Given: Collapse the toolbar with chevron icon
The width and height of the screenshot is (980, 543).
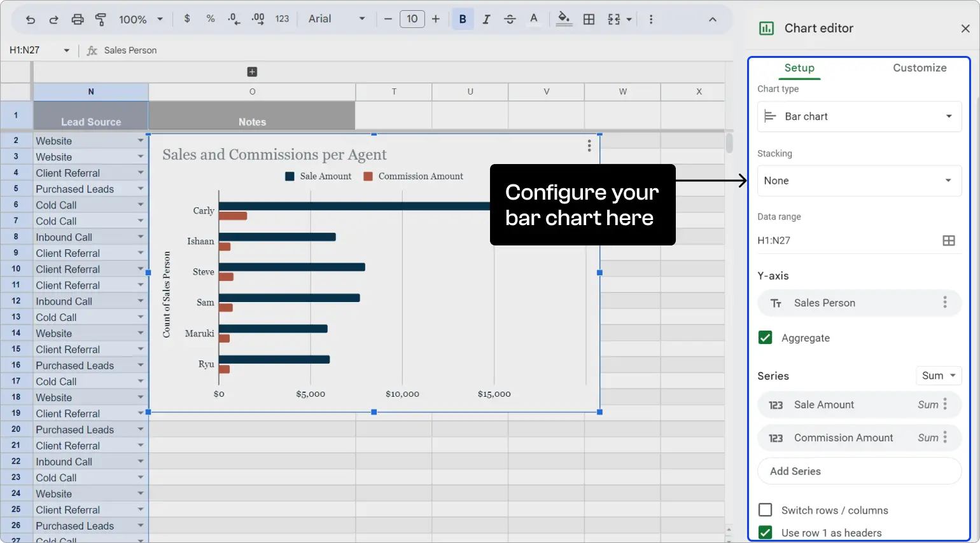Looking at the screenshot, I should coord(713,19).
